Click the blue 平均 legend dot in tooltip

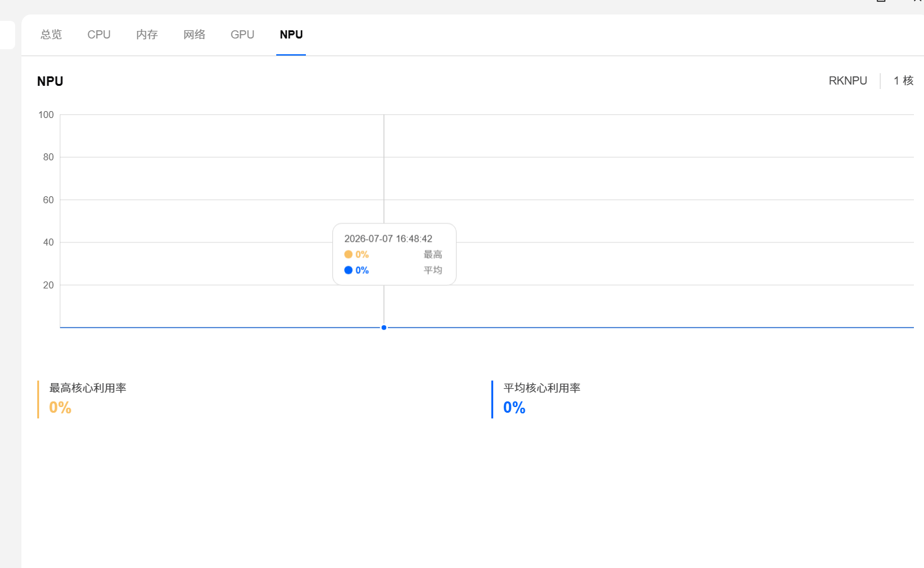point(348,270)
